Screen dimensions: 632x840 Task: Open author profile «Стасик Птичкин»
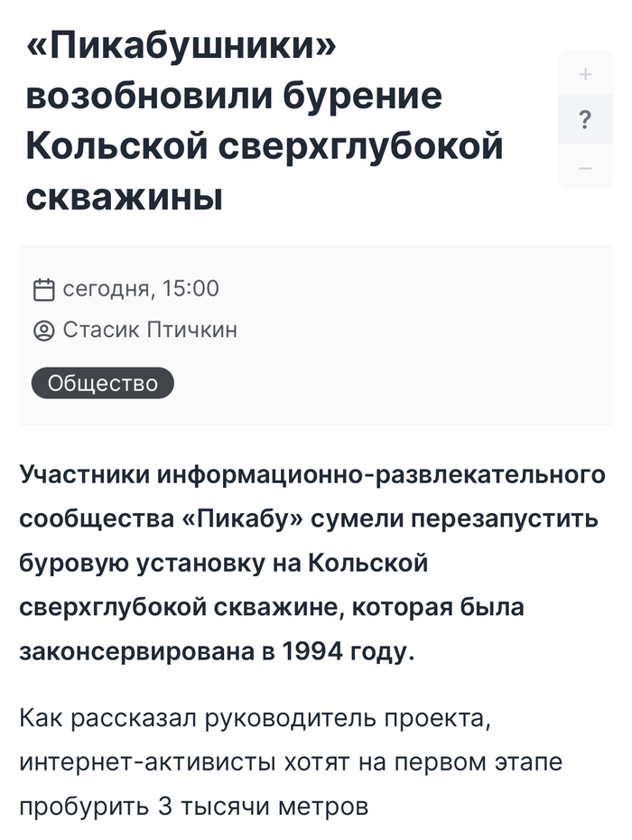[148, 329]
